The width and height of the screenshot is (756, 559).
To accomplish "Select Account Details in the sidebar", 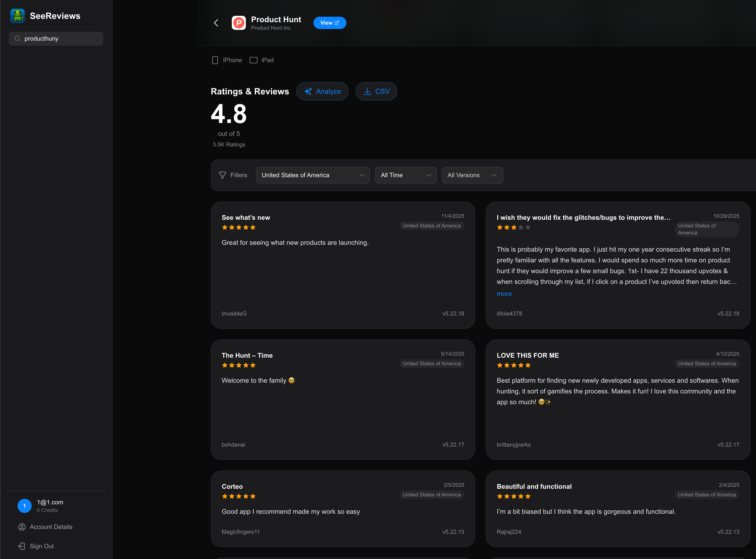I will 51,527.
